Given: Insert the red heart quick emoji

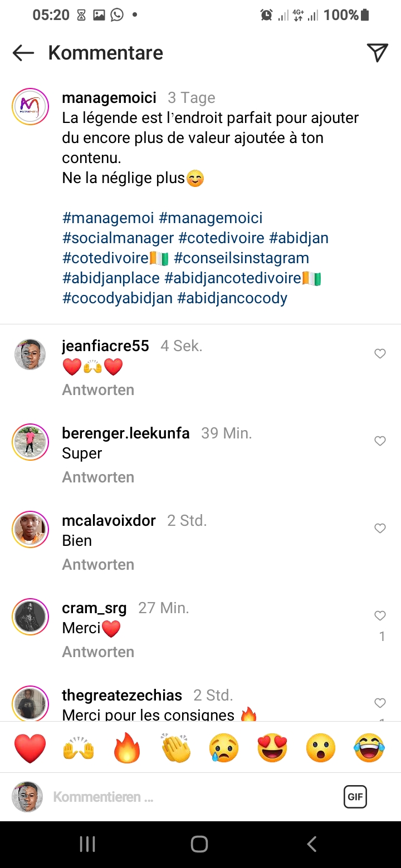Looking at the screenshot, I should [30, 748].
